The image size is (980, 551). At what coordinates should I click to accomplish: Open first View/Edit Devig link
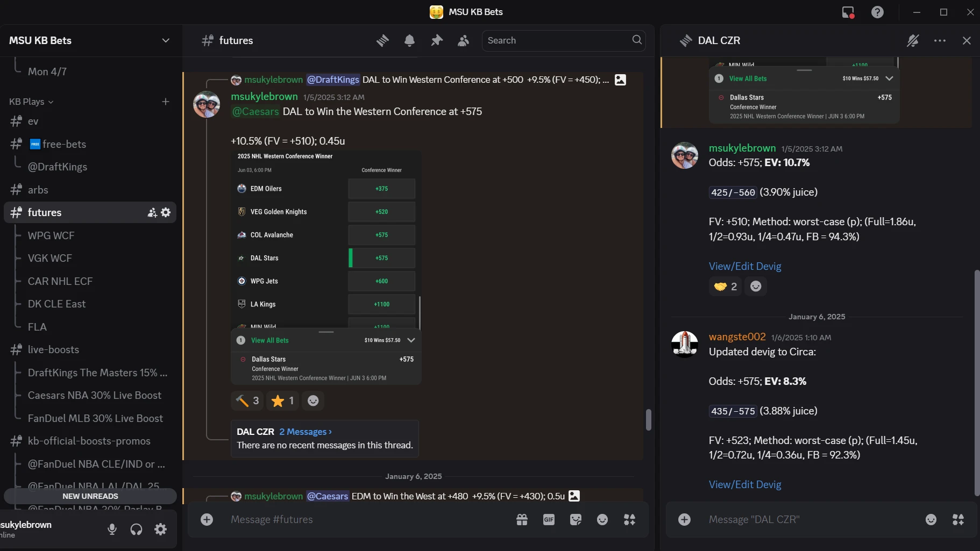(745, 266)
